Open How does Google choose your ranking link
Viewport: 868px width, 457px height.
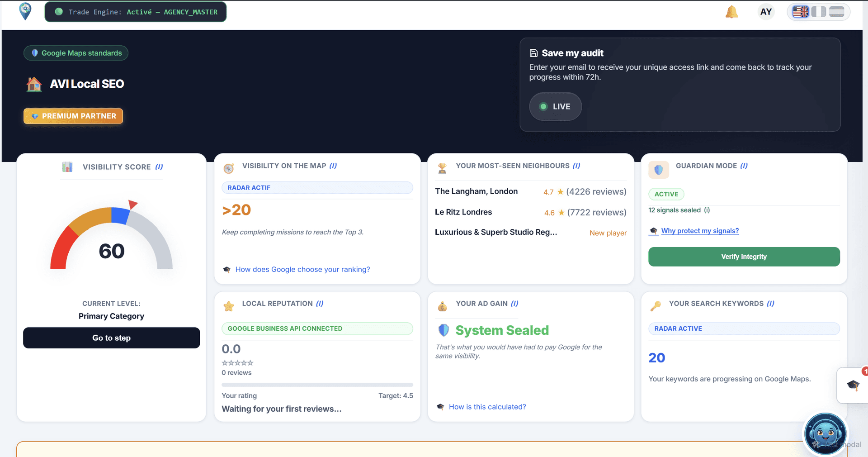(302, 269)
